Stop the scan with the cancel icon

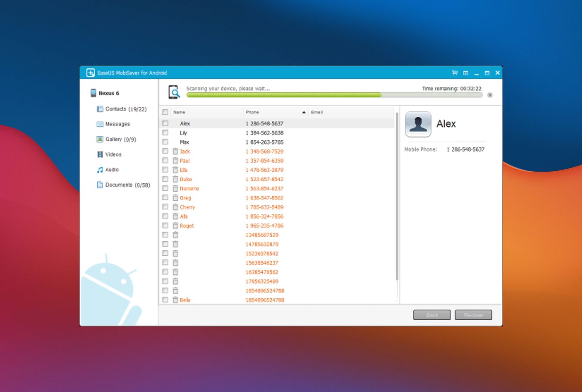(490, 95)
